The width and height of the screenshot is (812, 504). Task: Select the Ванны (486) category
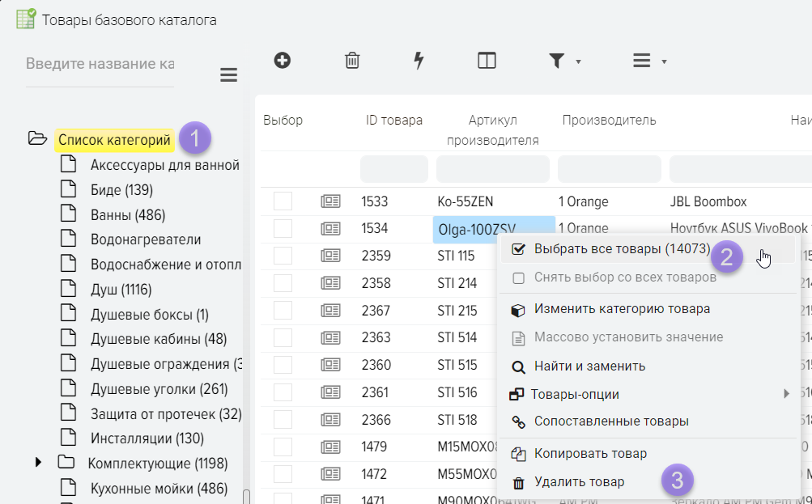click(x=121, y=215)
